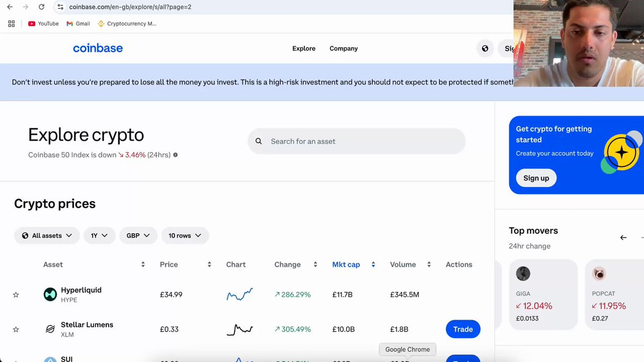The height and width of the screenshot is (362, 644).
Task: Click the Top movers heading
Action: (533, 231)
